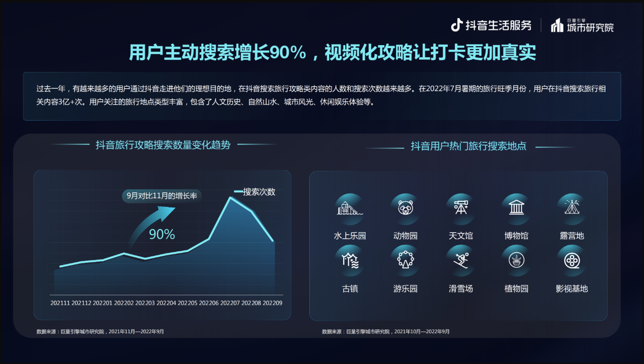Click the 202111 axis label

coord(60,303)
